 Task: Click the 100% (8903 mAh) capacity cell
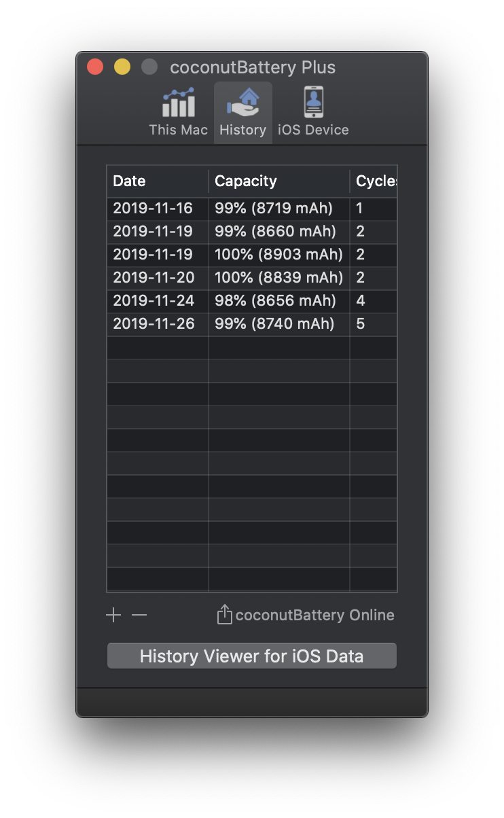pos(279,255)
